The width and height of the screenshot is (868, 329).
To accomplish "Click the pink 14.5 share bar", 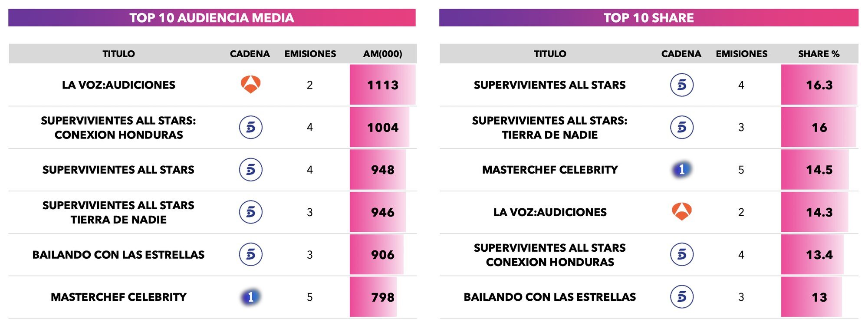I will click(x=815, y=170).
